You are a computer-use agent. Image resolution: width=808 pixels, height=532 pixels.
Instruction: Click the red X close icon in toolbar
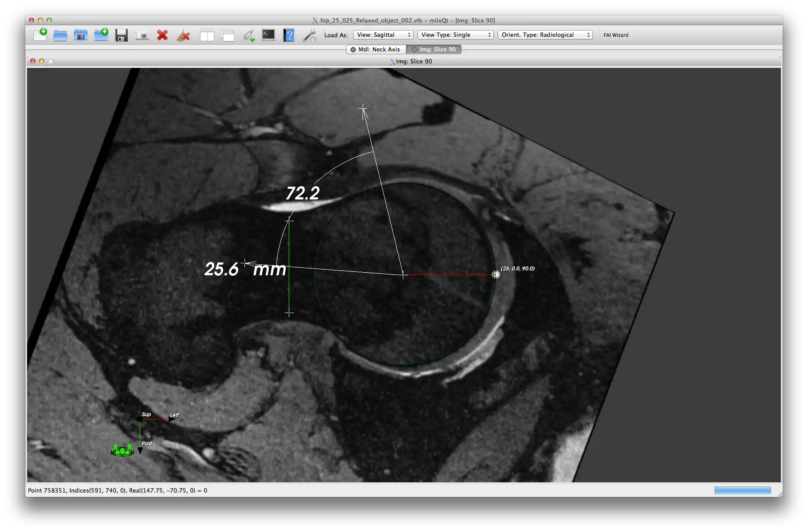[x=162, y=35]
